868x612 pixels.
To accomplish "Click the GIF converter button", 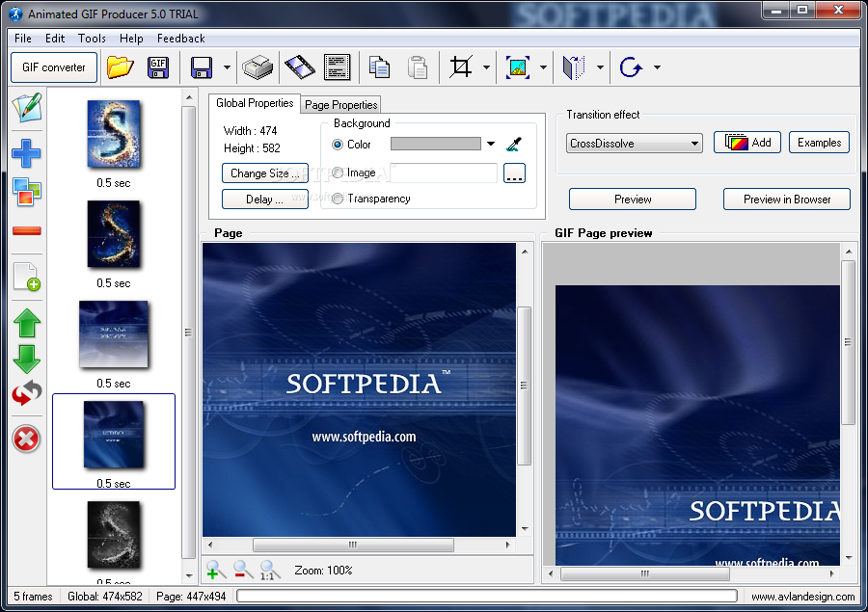I will 54,67.
